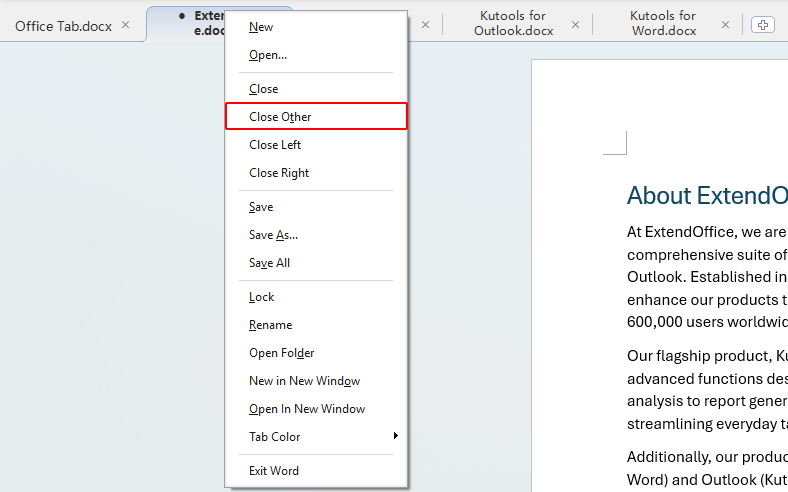Click the text 600,000 users worldwic
Screen dimensions: 788x492
click(707, 322)
